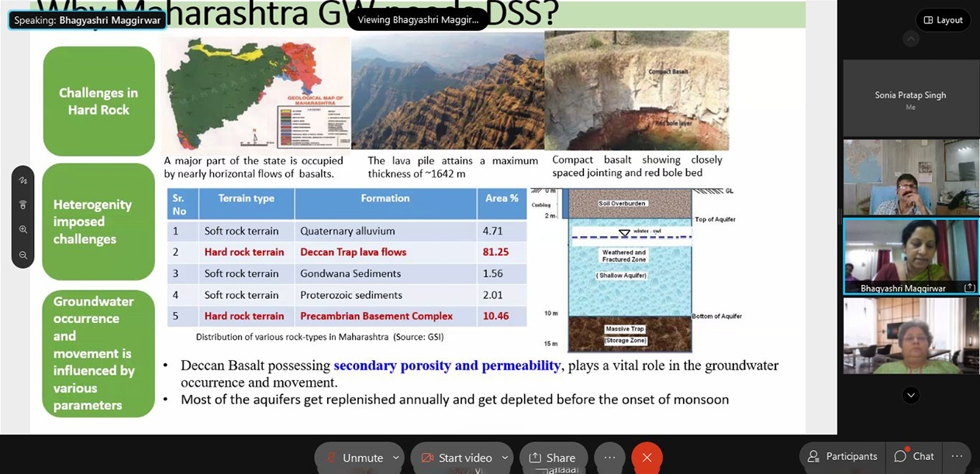Click the 'Formation' table header

tap(385, 204)
